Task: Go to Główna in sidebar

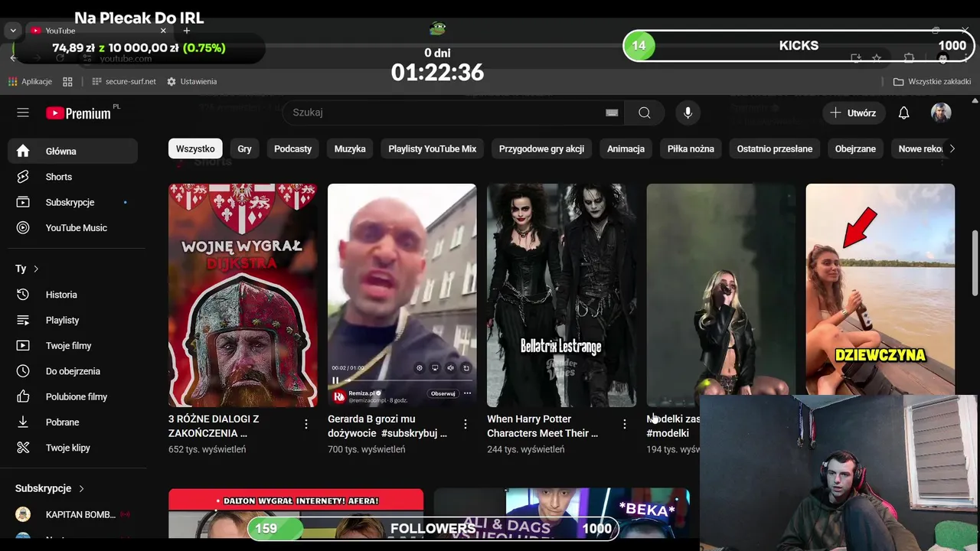Action: (73, 151)
